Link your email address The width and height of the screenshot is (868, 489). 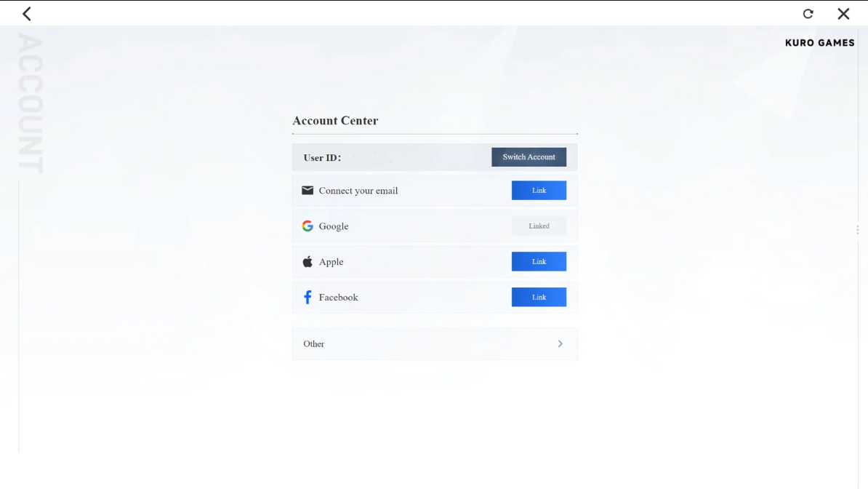[x=539, y=190]
